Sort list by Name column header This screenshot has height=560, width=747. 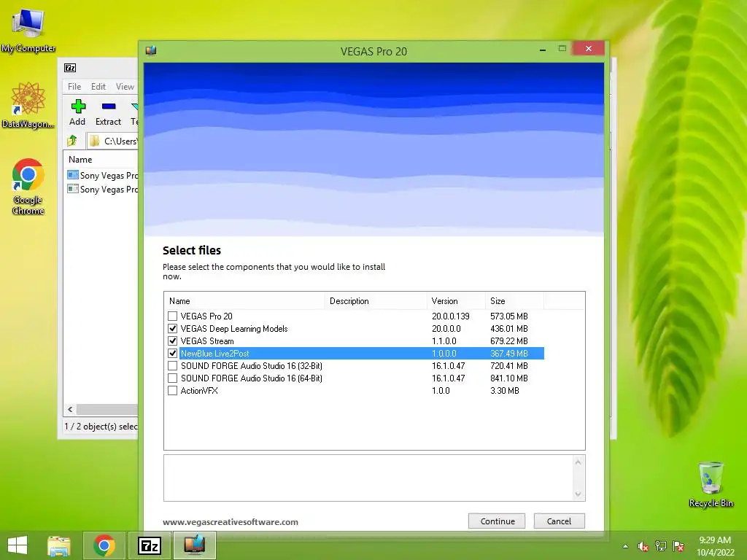245,301
